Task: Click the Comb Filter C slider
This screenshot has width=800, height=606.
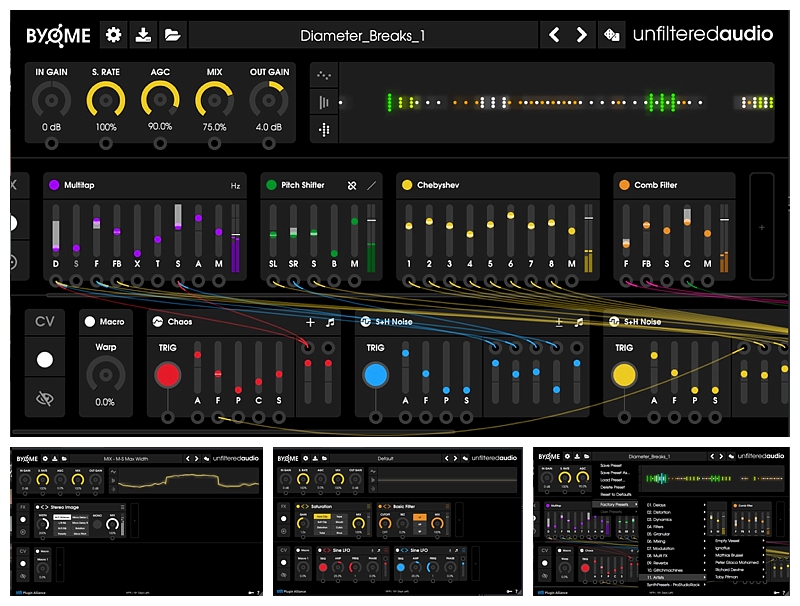Action: pos(687,229)
